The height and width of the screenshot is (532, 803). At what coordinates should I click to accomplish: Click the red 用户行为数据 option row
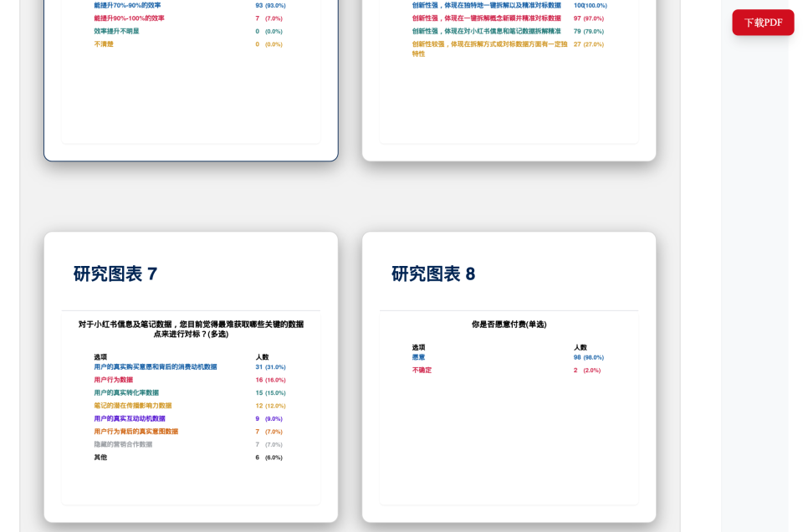coord(114,380)
